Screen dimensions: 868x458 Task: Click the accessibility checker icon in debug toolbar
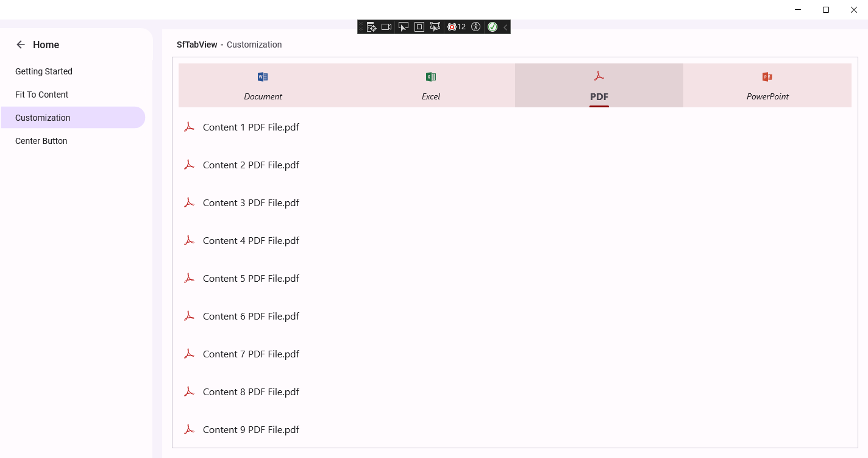tap(476, 27)
